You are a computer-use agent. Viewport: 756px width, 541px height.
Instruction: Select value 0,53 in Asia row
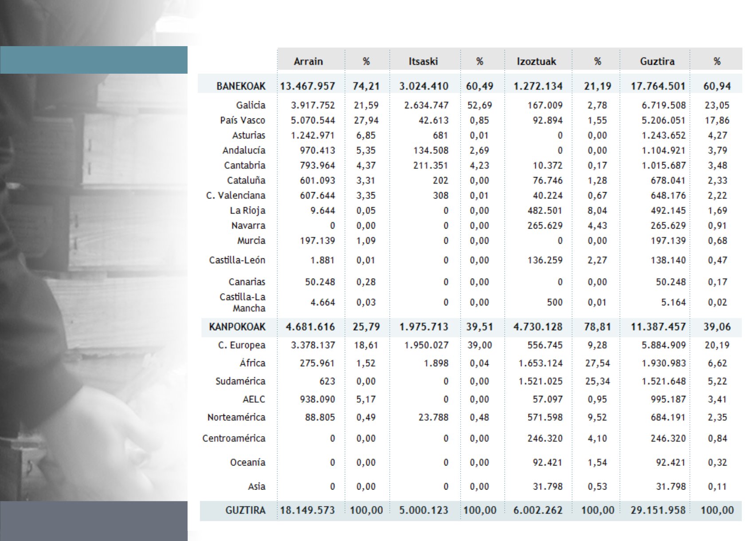click(597, 486)
